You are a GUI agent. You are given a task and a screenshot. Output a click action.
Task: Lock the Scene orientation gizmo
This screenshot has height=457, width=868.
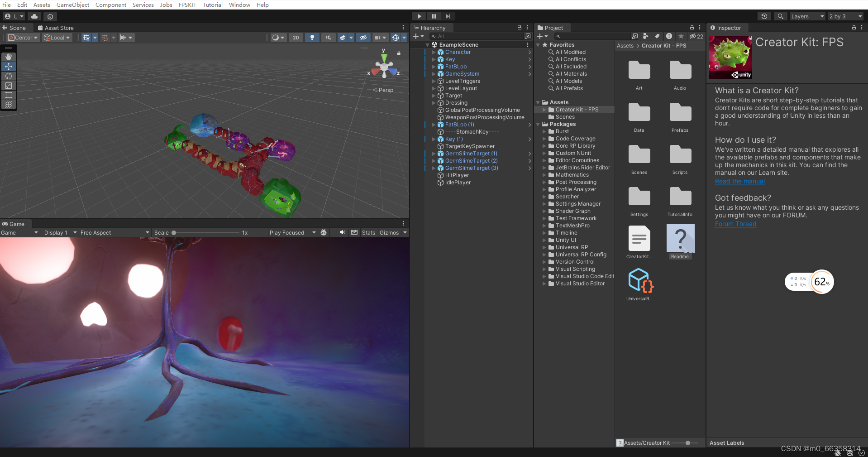click(399, 53)
